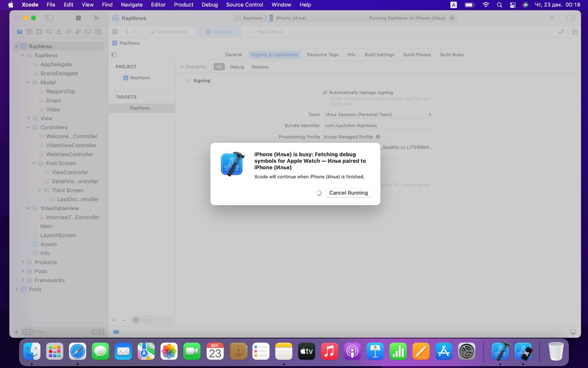
Task: Open the Source Control menu
Action: coord(245,5)
